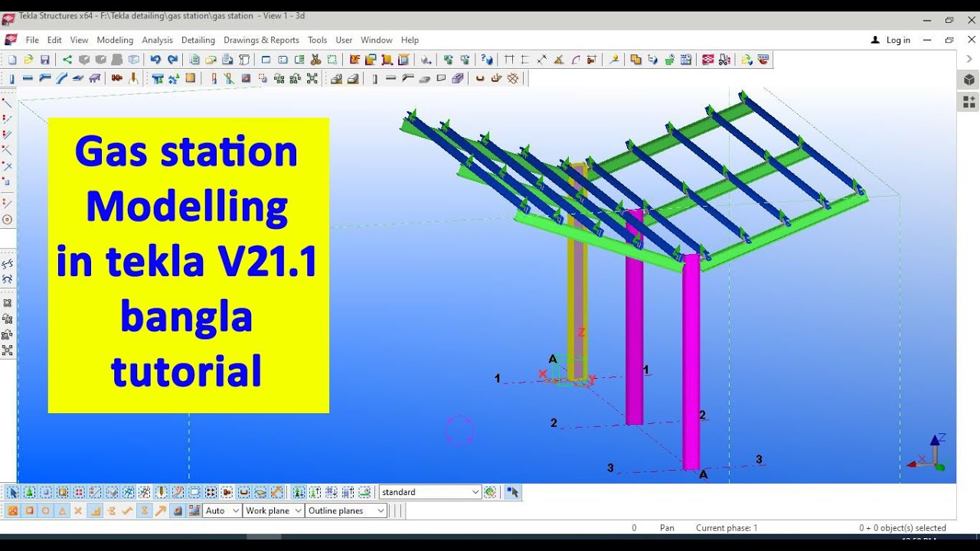
Task: Open the Drawings & Reports menu
Action: pos(261,40)
